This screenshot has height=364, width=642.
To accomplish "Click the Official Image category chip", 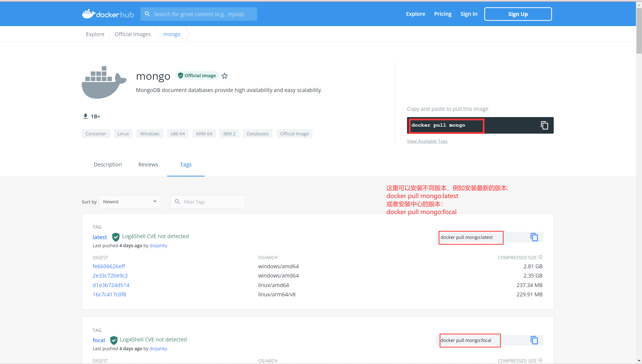I will coord(294,134).
